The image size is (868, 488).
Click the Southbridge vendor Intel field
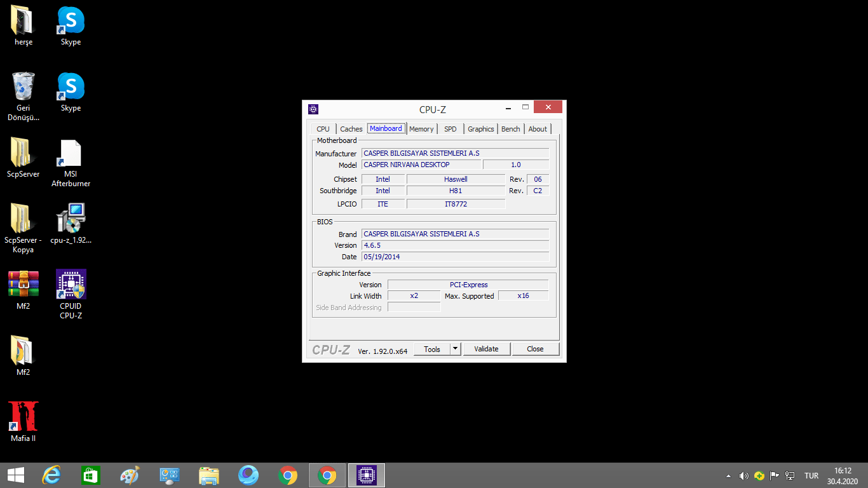click(x=383, y=191)
